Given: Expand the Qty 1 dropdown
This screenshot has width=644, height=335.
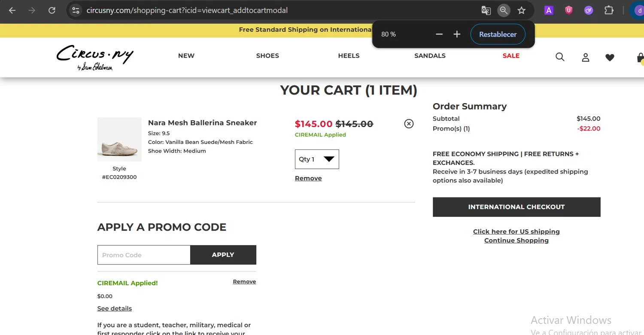Looking at the screenshot, I should click(317, 159).
